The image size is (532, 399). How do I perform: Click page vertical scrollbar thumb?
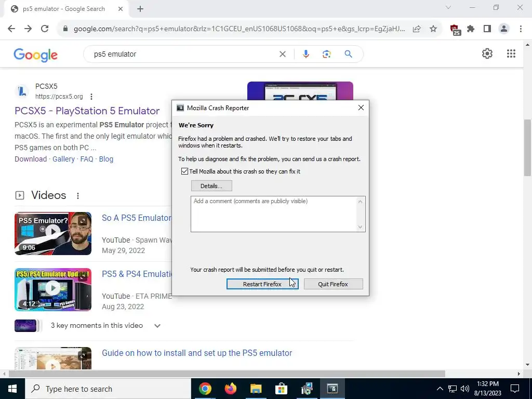[528, 147]
